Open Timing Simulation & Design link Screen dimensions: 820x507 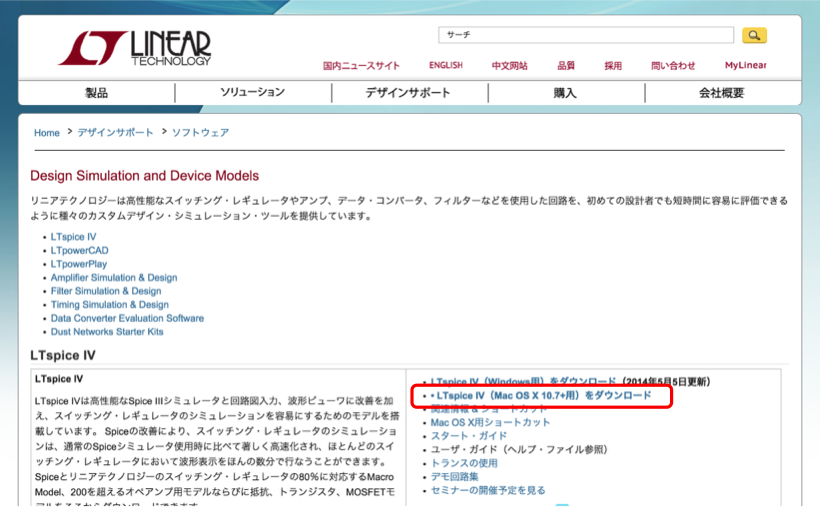(110, 305)
